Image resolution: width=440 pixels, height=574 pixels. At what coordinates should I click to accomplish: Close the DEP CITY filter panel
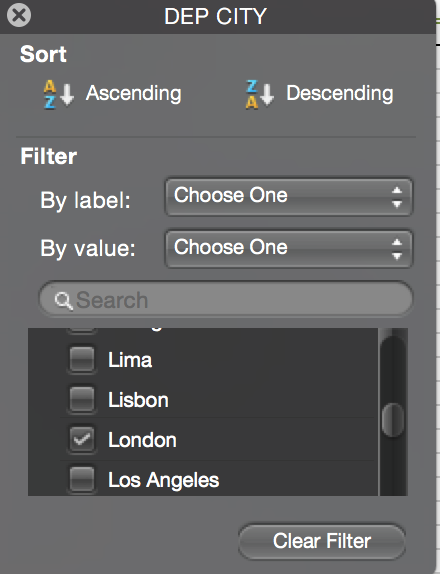(19, 15)
